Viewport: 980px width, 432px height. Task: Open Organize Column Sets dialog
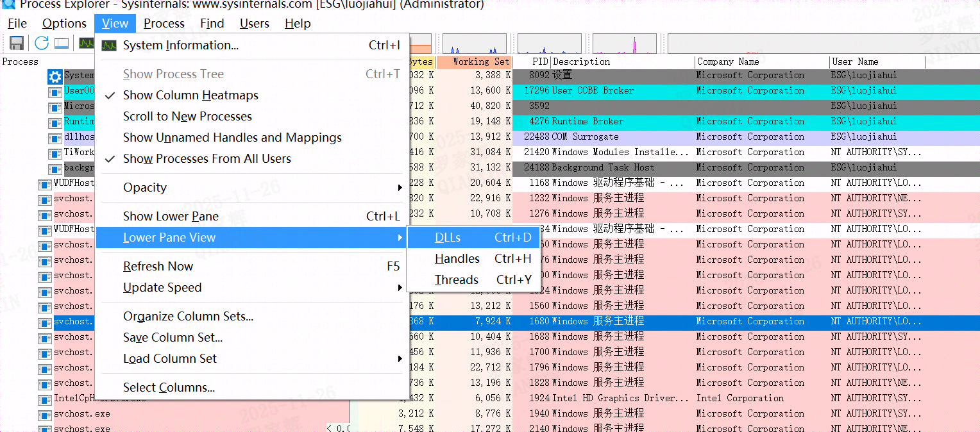coord(252,316)
